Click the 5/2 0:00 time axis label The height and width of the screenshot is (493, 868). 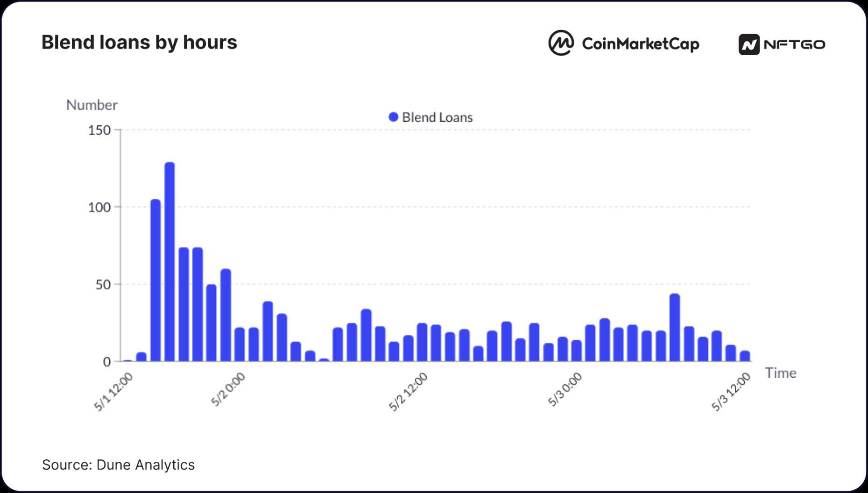click(x=227, y=389)
